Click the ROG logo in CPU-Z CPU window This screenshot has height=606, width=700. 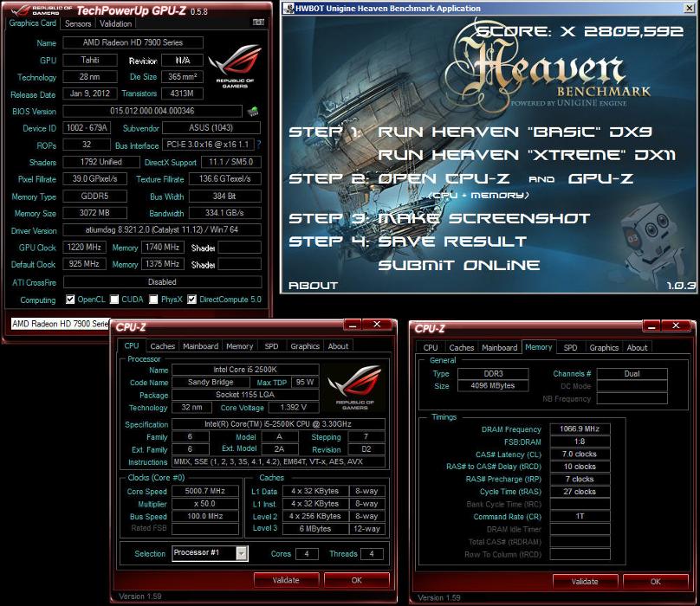coord(355,387)
